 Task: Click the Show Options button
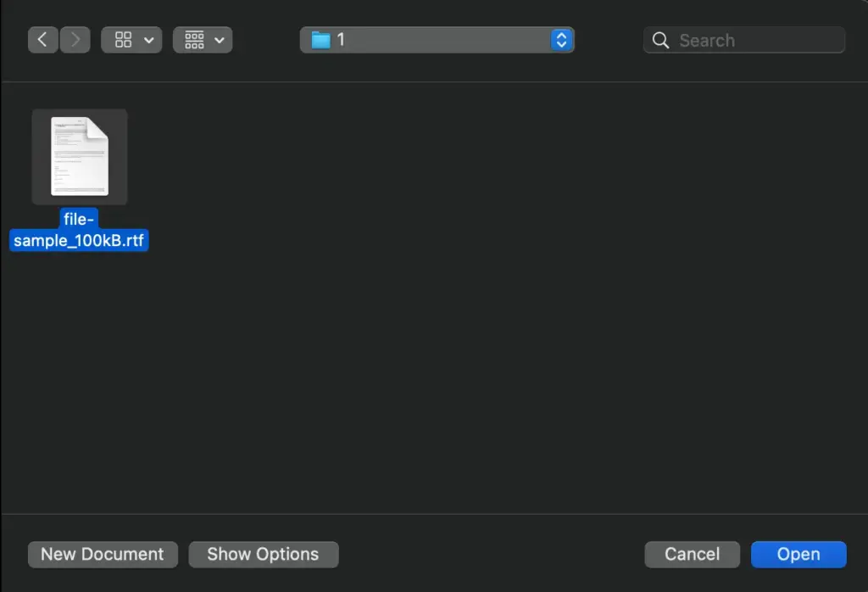[x=264, y=555]
